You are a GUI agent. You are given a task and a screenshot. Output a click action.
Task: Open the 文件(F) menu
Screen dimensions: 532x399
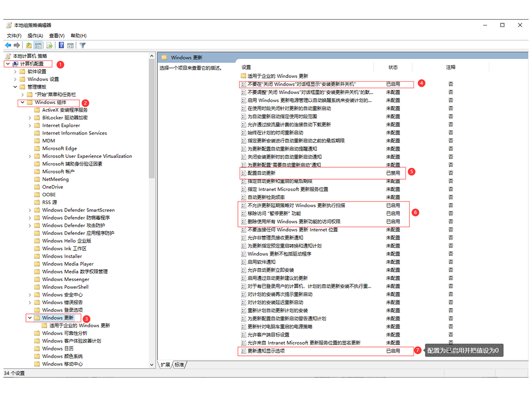coord(14,36)
